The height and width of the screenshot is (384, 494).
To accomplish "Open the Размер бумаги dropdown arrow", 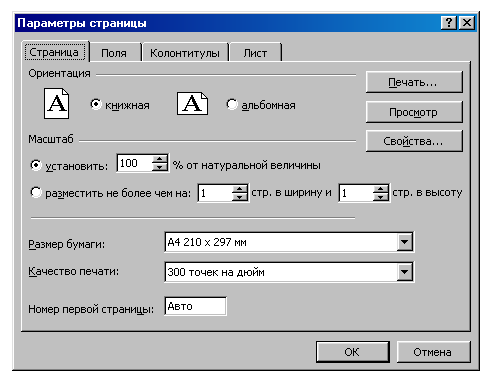I will pyautogui.click(x=405, y=242).
